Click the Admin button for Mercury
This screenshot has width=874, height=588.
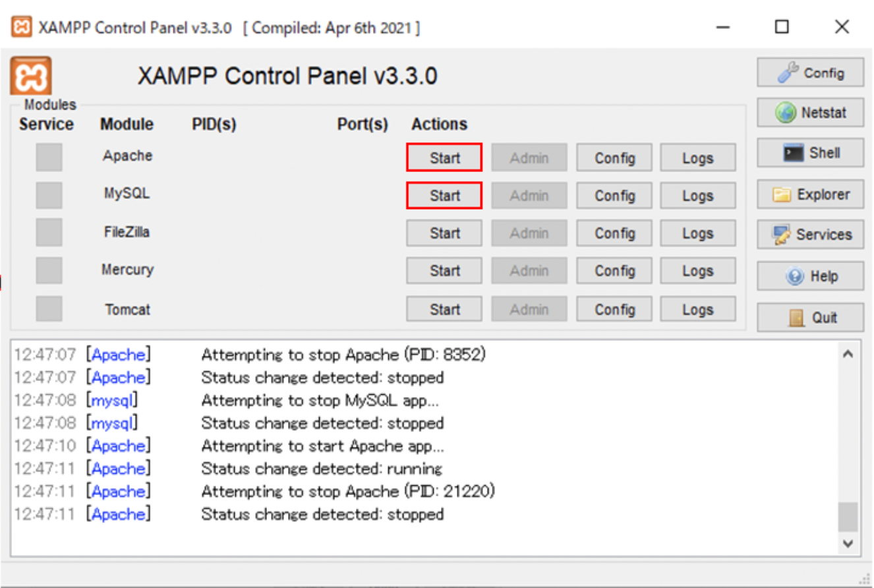point(529,270)
